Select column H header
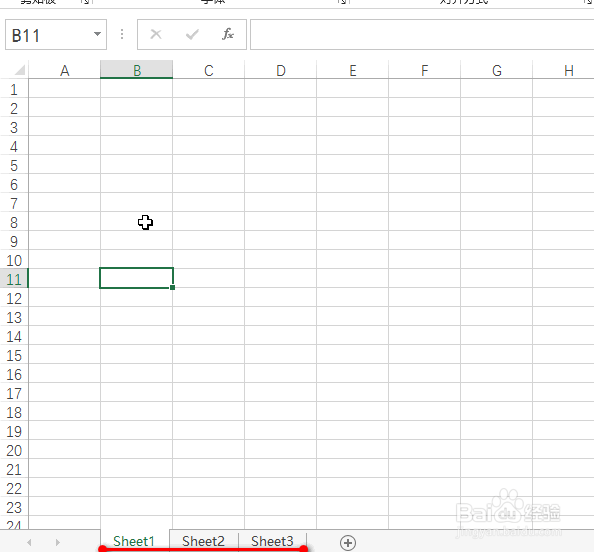Screen dimensions: 594x552 (x=563, y=70)
